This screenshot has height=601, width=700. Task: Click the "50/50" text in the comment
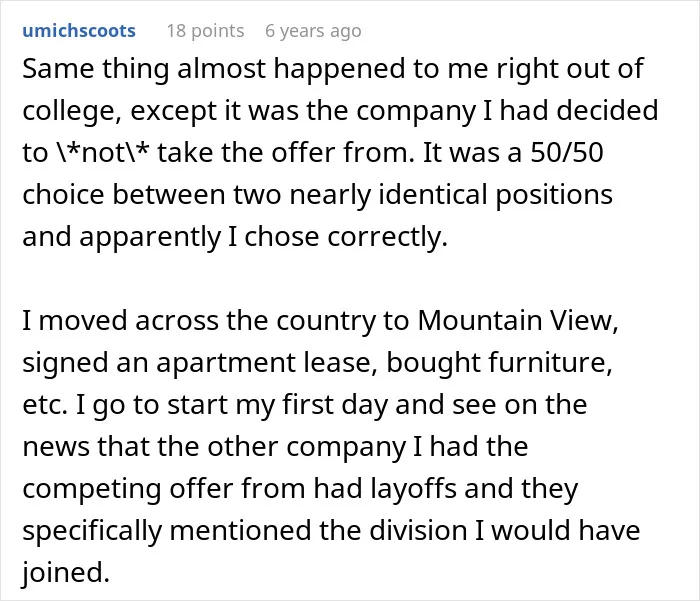point(567,152)
